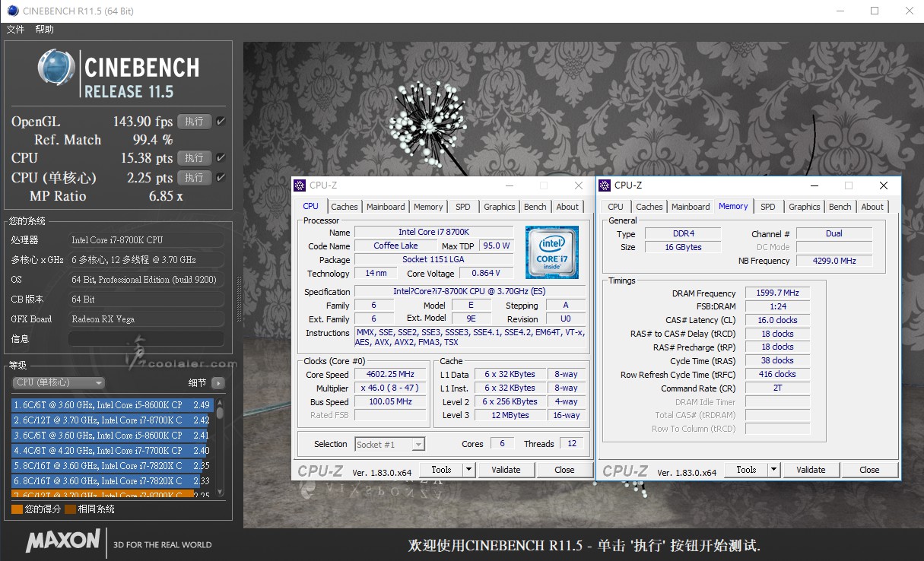Image resolution: width=924 pixels, height=561 pixels.
Task: Open the CPU (单核心) ranking dropdown
Action: (59, 383)
